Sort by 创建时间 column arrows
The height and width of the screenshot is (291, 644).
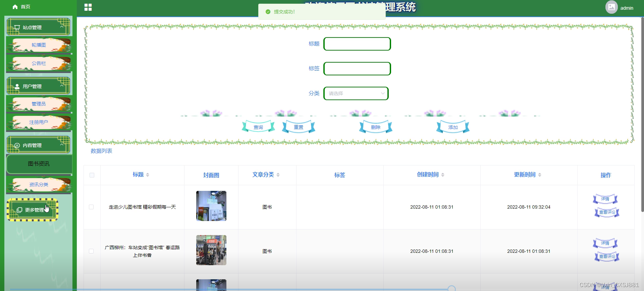pos(443,175)
